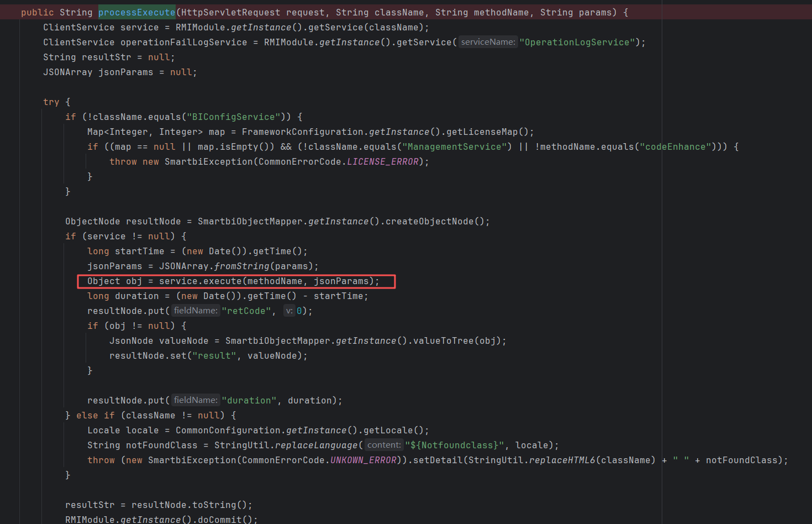Click the highlighted processExecute method name

pyautogui.click(x=136, y=12)
